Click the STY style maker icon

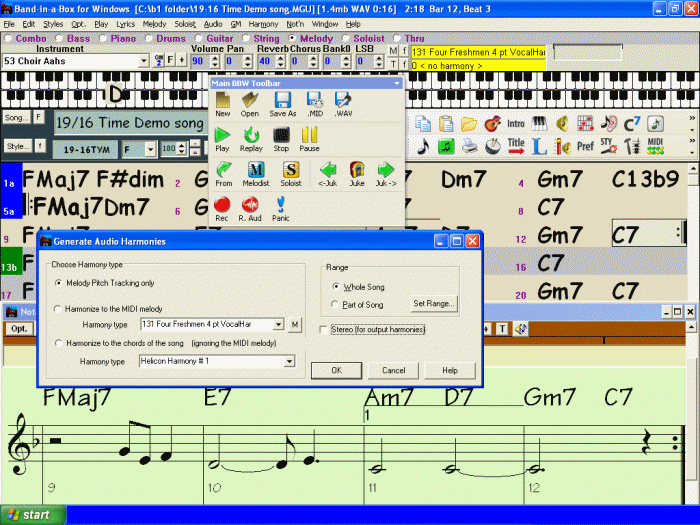(x=609, y=146)
